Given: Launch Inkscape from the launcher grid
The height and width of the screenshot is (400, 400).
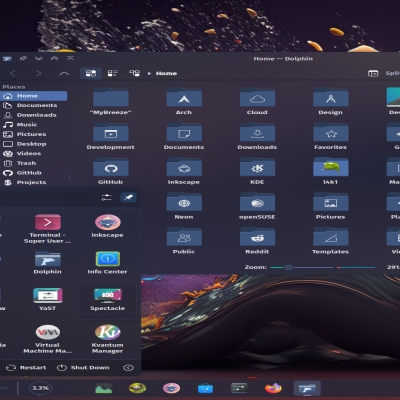Looking at the screenshot, I should (x=107, y=227).
